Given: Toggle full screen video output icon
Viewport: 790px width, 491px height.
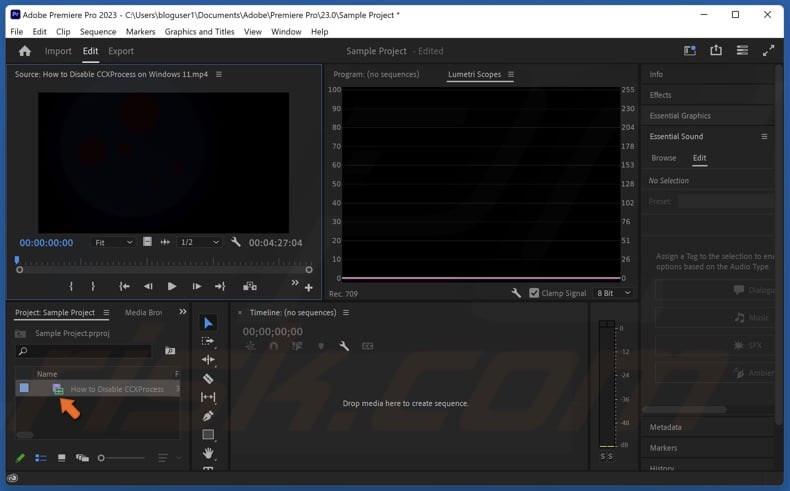Looking at the screenshot, I should pyautogui.click(x=768, y=50).
